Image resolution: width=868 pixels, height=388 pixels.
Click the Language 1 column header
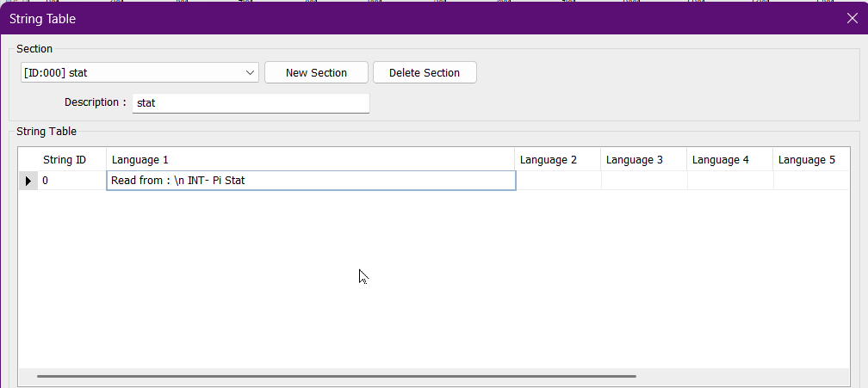tap(310, 160)
